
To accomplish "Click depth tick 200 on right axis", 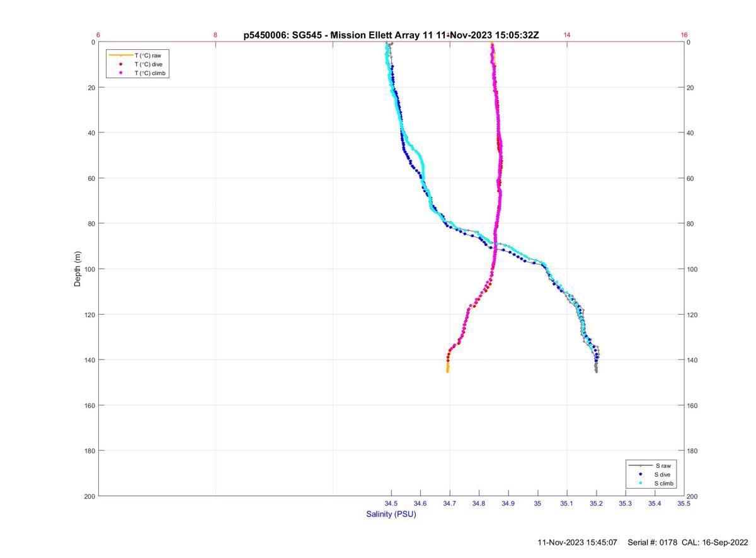I will 693,496.
